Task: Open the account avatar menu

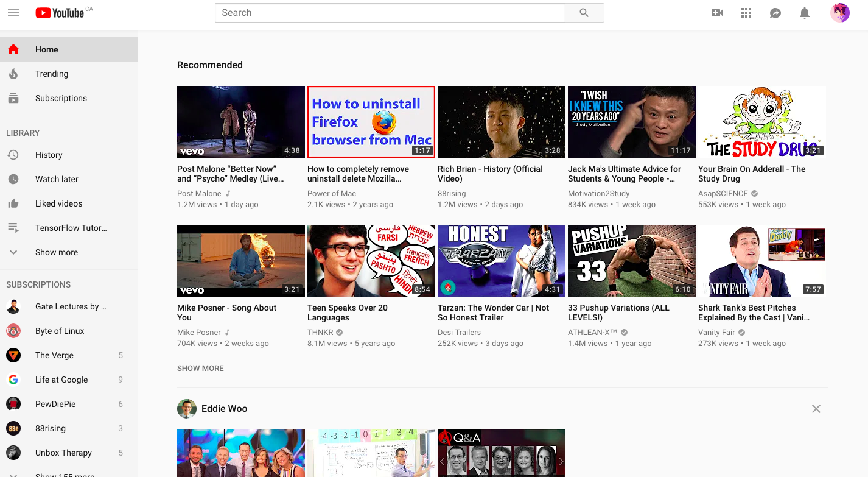Action: (840, 13)
